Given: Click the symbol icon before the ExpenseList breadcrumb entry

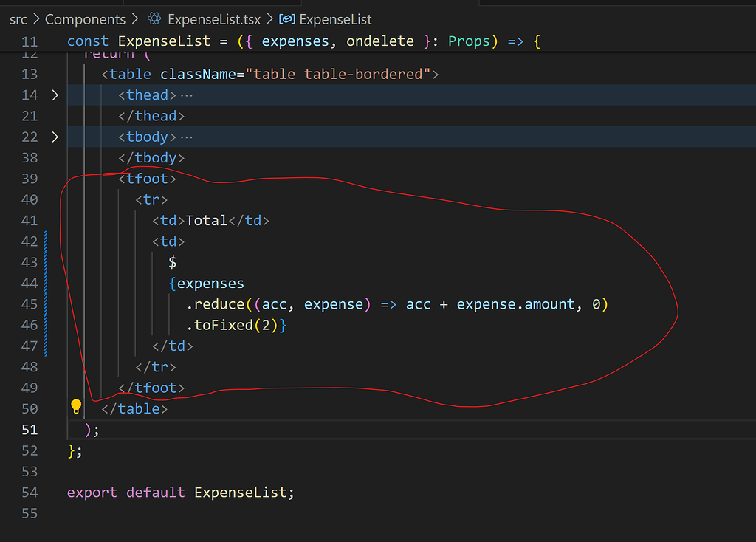Looking at the screenshot, I should pyautogui.click(x=288, y=19).
